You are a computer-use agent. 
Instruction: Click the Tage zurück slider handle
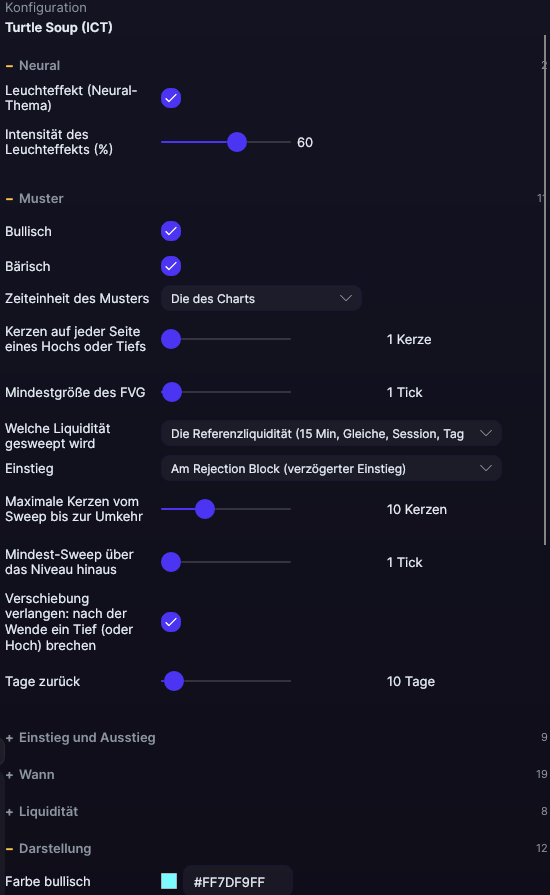coord(174,681)
